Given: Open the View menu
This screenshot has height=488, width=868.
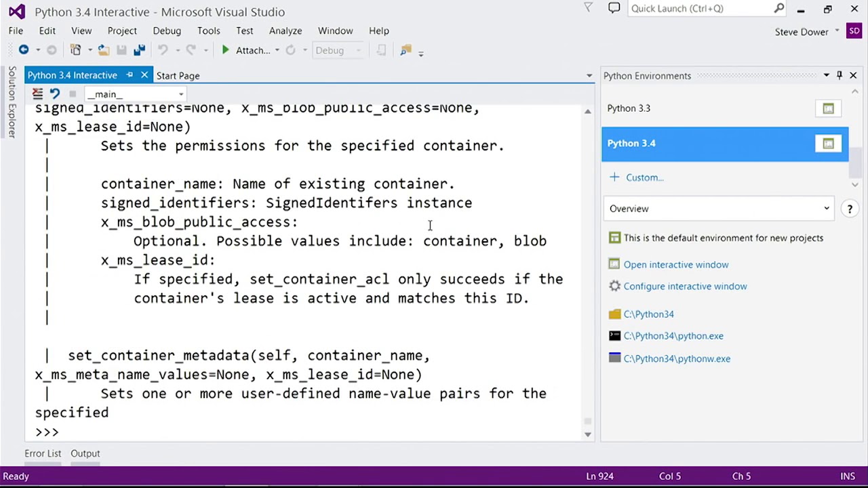Looking at the screenshot, I should (81, 30).
